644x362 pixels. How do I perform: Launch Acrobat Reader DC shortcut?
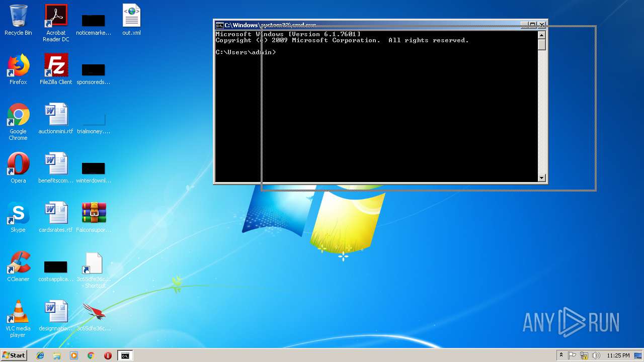[x=56, y=23]
